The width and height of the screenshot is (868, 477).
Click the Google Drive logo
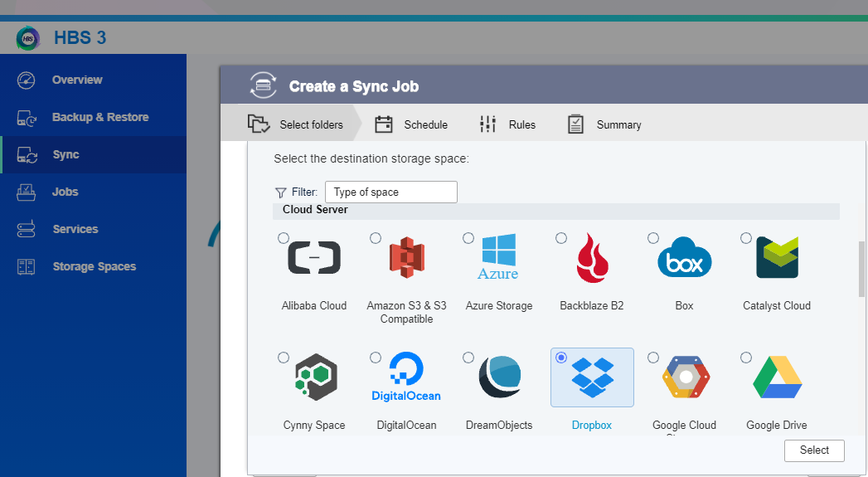coord(777,377)
